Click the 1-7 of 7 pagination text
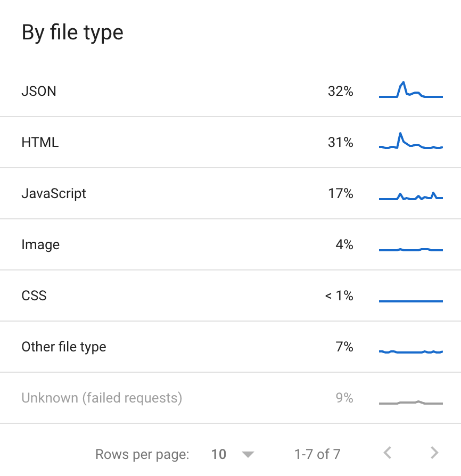461x476 pixels. [x=317, y=454]
